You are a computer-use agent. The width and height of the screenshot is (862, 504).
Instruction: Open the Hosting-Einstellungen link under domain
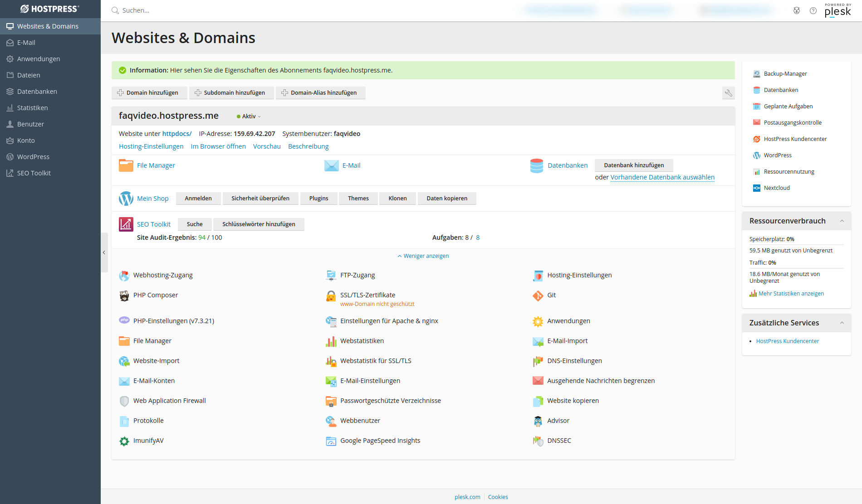coord(151,146)
